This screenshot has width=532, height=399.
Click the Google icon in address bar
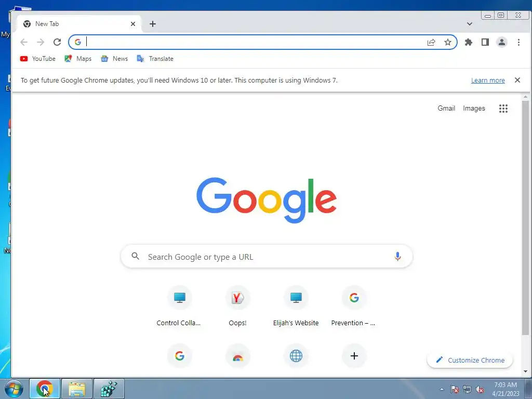[78, 42]
